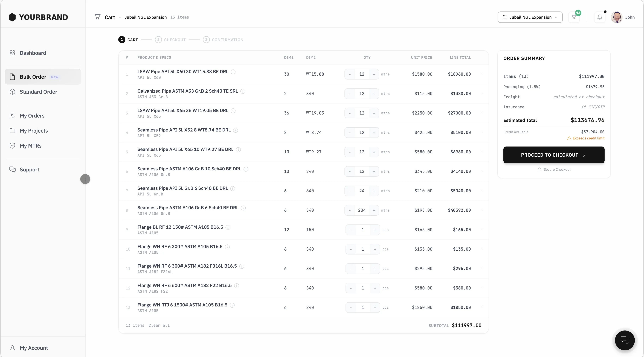
Task: Open the Jubail NGL Expansion project dropdown
Action: 530,17
